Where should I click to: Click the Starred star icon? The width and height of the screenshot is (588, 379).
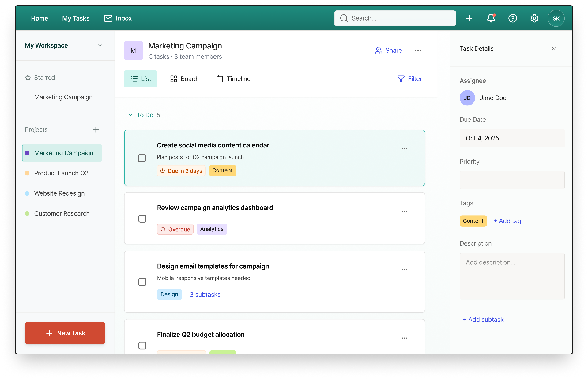tap(28, 78)
